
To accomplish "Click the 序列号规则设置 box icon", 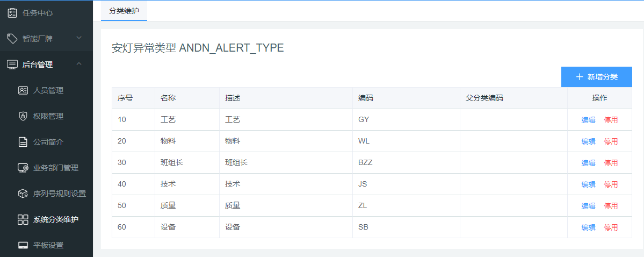I will point(23,194).
